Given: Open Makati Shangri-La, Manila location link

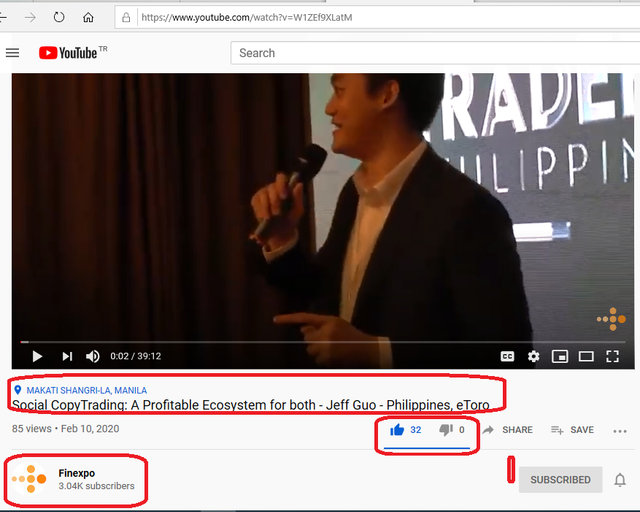Looking at the screenshot, I should coord(87,390).
